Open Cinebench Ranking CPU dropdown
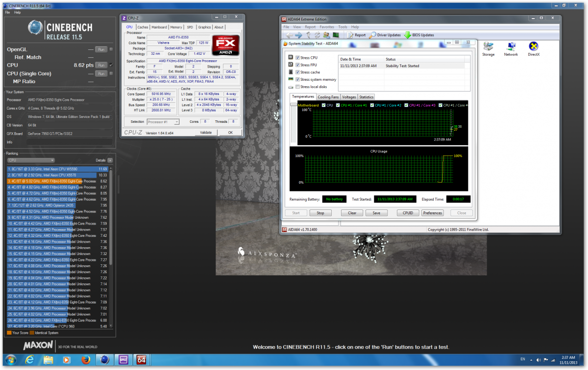Image resolution: width=588 pixels, height=370 pixels. 31,160
